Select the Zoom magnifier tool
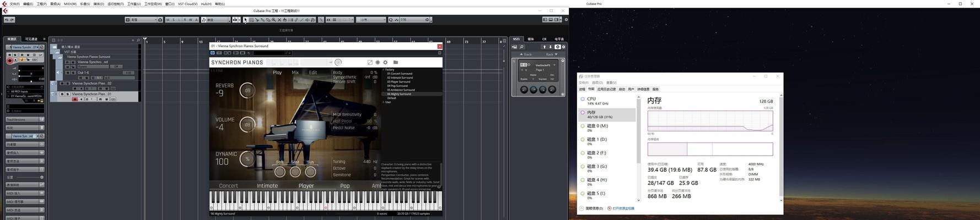The height and width of the screenshot is (220, 980). [x=273, y=20]
